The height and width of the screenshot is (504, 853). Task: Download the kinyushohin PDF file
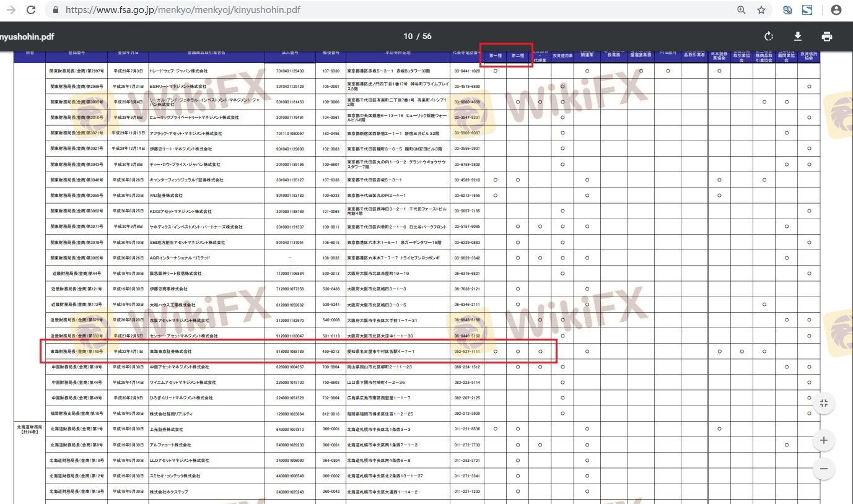pyautogui.click(x=798, y=37)
